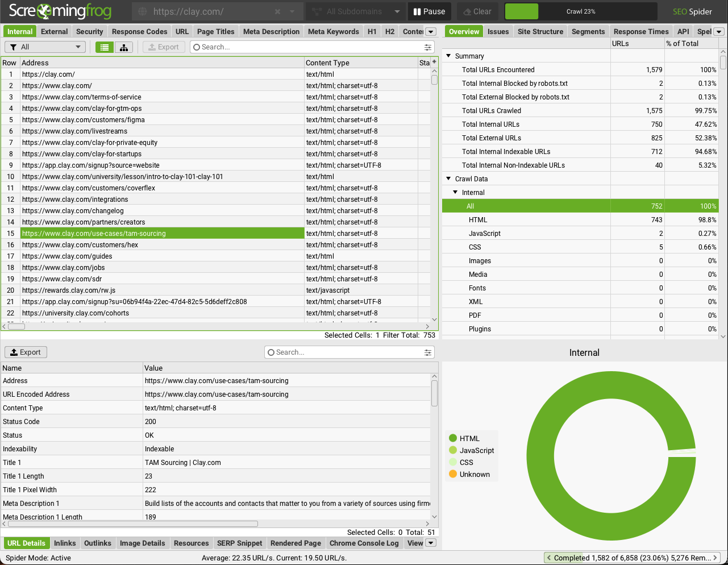Select the Response Times tab
The width and height of the screenshot is (728, 565).
[x=641, y=32]
